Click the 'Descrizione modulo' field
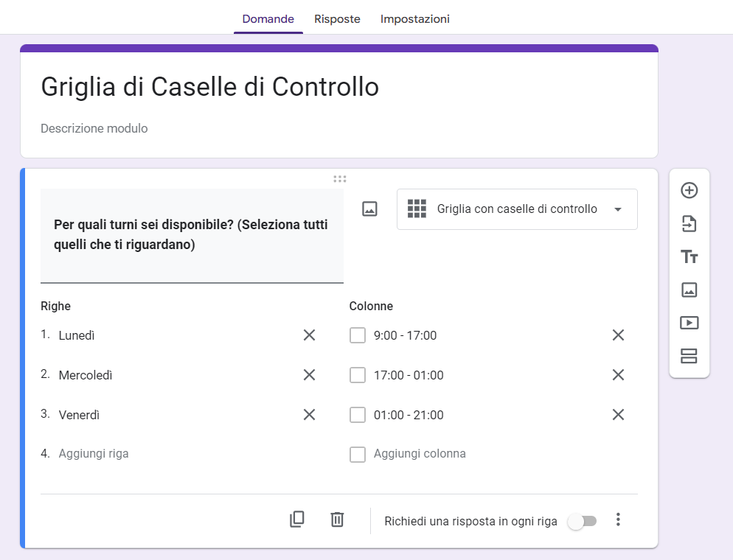 click(x=94, y=128)
